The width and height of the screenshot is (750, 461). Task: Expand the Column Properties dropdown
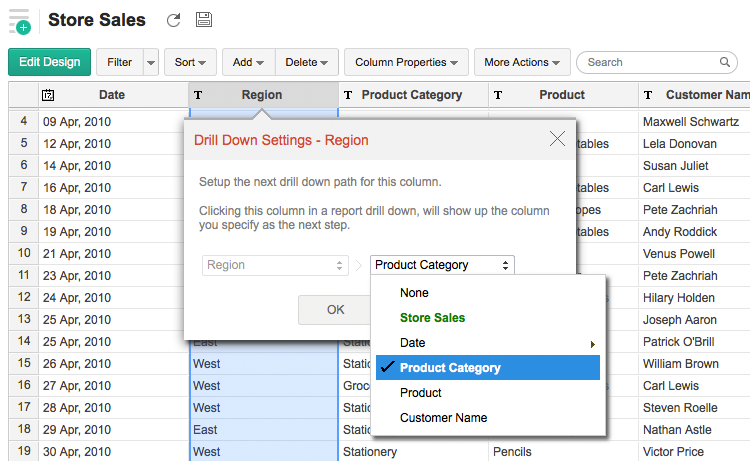405,62
